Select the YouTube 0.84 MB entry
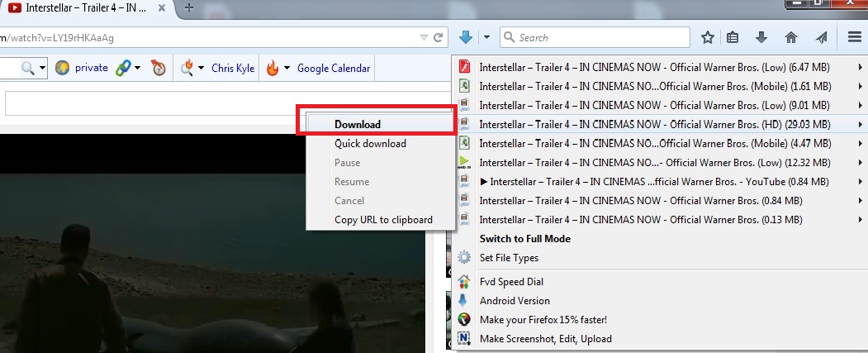Screen dimensions: 868x353 point(661,181)
